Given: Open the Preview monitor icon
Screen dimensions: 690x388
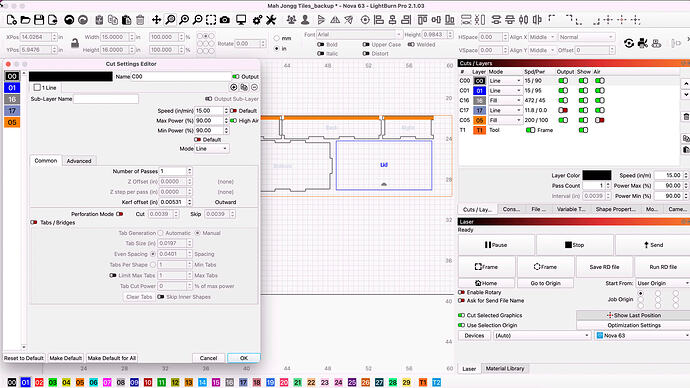Looking at the screenshot, I should 241,20.
